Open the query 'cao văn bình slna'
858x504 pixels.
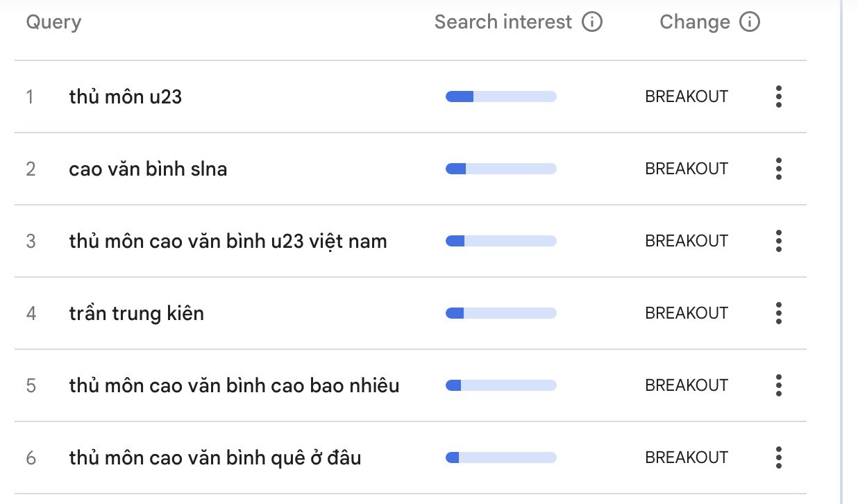point(148,169)
